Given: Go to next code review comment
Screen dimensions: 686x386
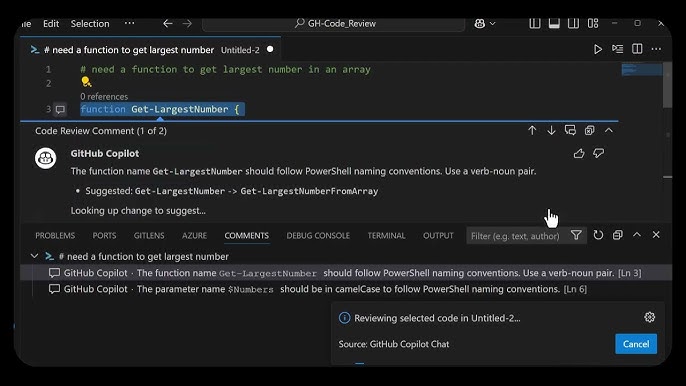Looking at the screenshot, I should 551,130.
